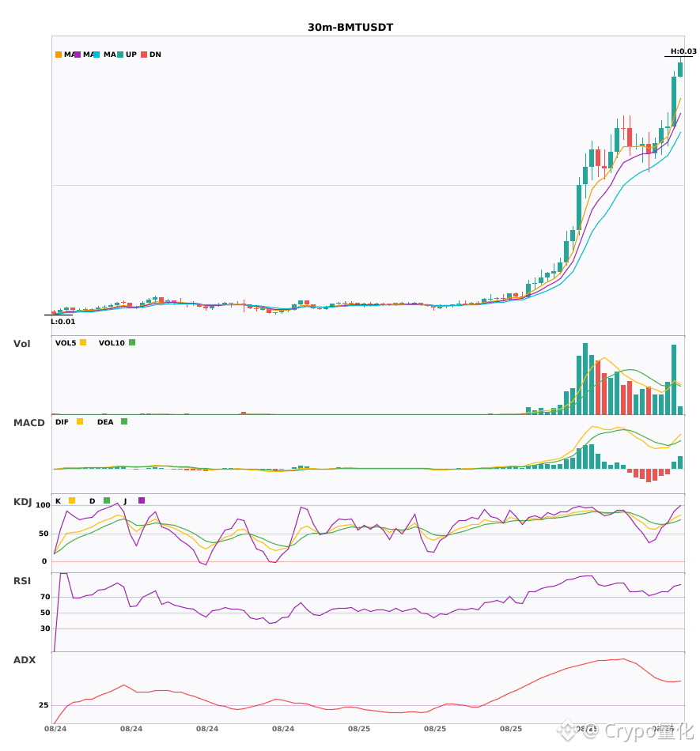Click the RSI axis value 70
The height and width of the screenshot is (751, 700).
point(46,597)
